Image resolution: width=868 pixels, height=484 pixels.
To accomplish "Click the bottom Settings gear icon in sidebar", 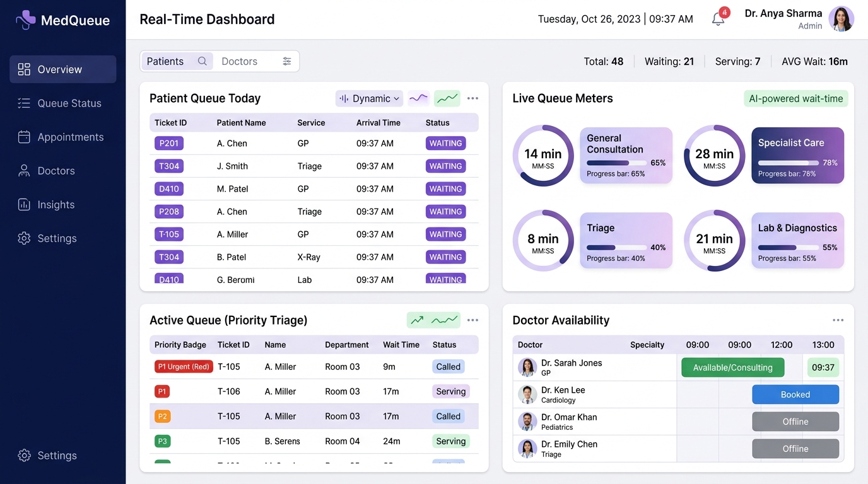I will point(24,456).
